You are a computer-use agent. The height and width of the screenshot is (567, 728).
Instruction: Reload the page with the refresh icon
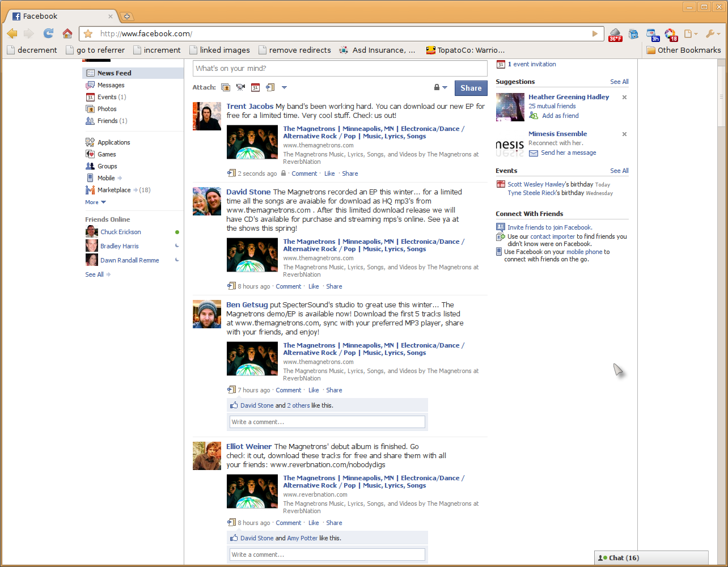(x=49, y=33)
